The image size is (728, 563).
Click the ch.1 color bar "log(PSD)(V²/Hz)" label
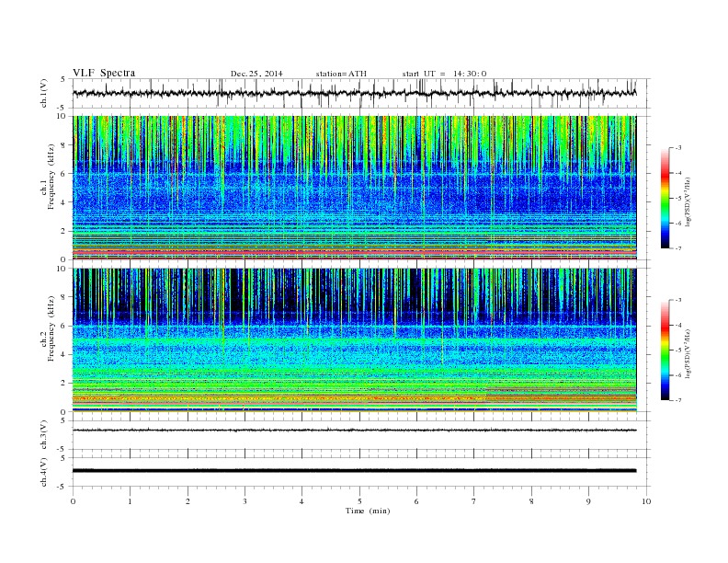[688, 201]
